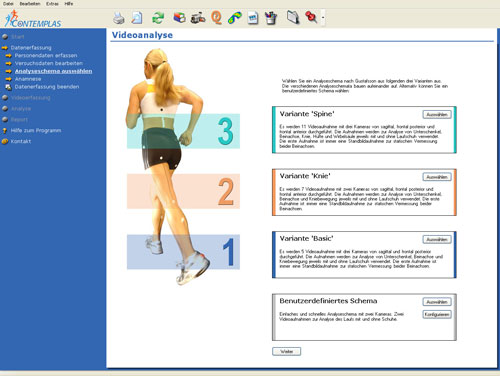Click the printer icon in the toolbar
This screenshot has width=500, height=376.
(119, 18)
